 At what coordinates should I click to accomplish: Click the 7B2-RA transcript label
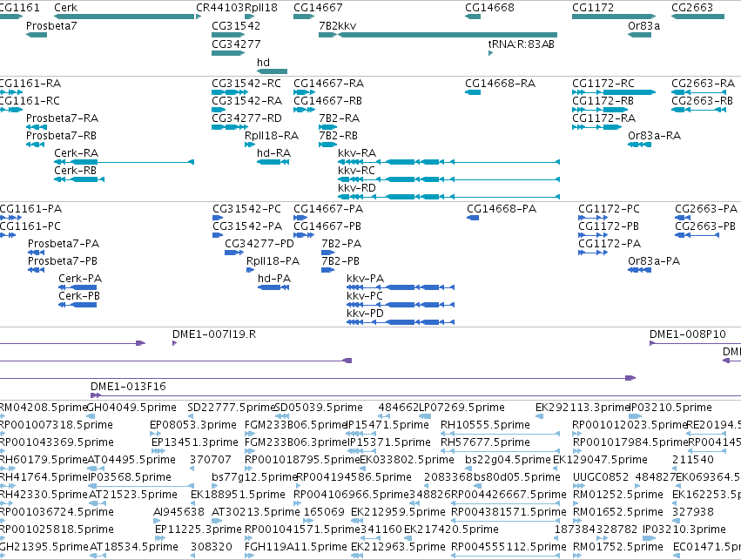click(340, 118)
